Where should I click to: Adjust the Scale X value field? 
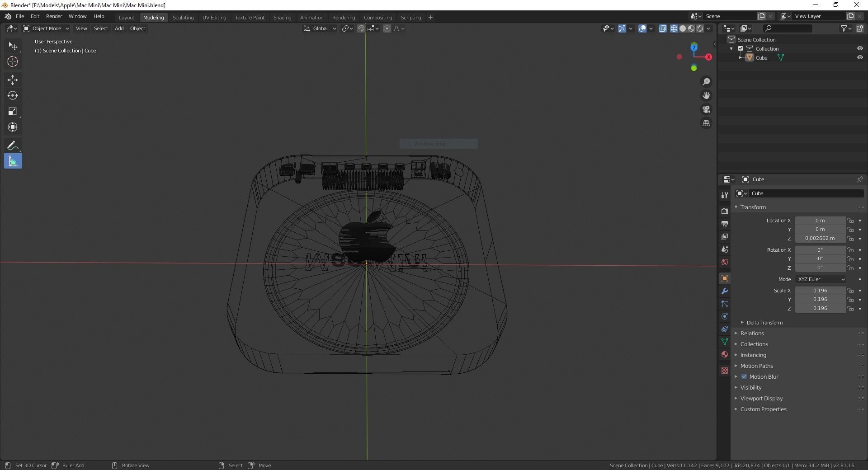click(820, 291)
